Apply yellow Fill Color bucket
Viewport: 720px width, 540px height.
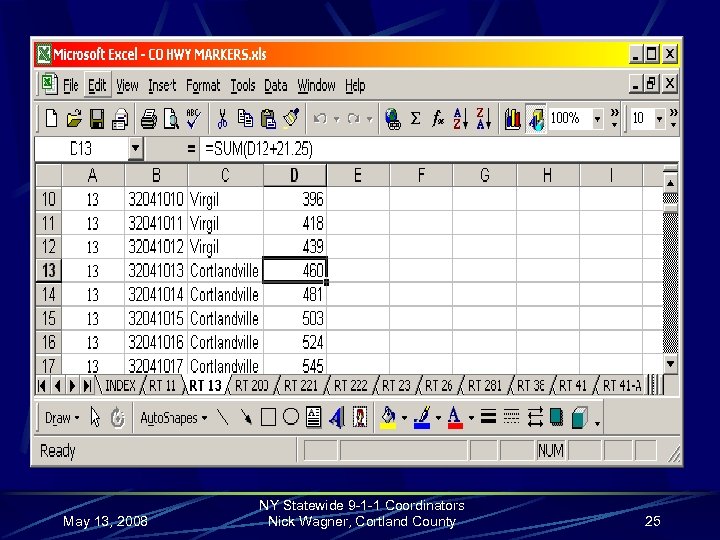click(388, 417)
